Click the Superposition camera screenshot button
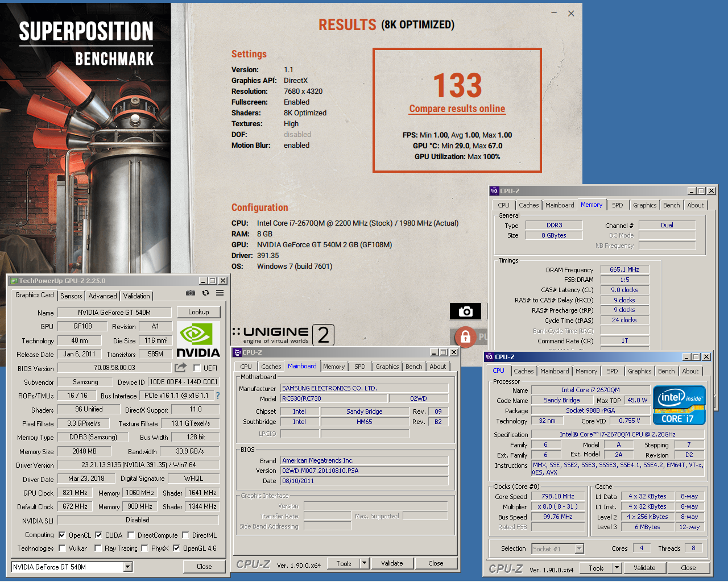Image resolution: width=728 pixels, height=582 pixels. pos(465,311)
